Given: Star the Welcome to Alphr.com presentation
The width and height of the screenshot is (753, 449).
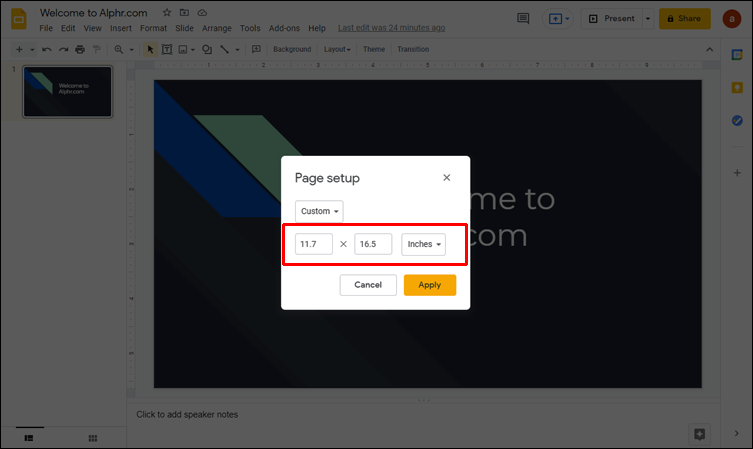Looking at the screenshot, I should pos(167,12).
